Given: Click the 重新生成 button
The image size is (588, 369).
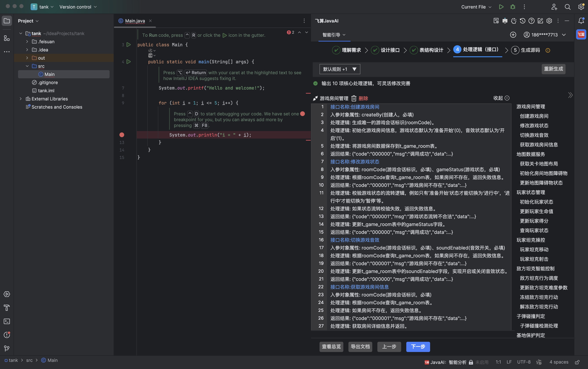Looking at the screenshot, I should pos(553,69).
